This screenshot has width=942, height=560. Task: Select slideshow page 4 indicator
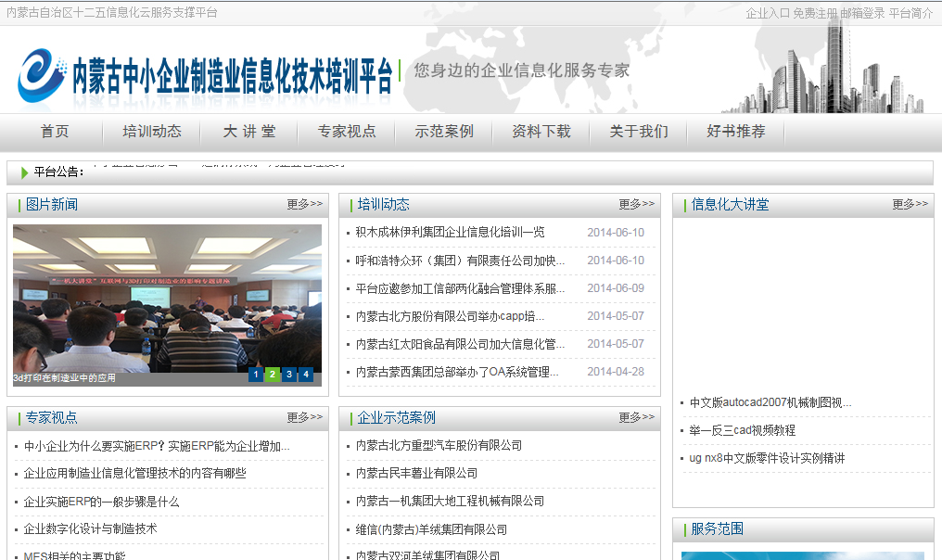point(306,375)
